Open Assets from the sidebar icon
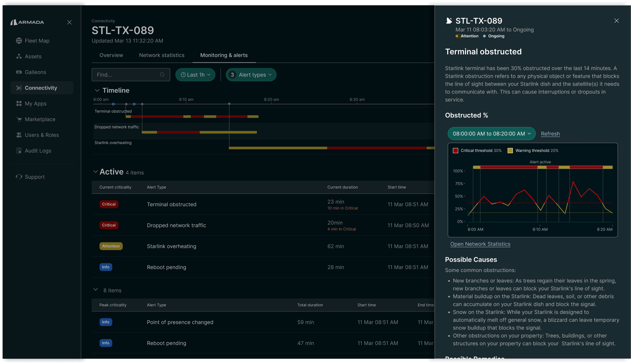 (x=19, y=56)
